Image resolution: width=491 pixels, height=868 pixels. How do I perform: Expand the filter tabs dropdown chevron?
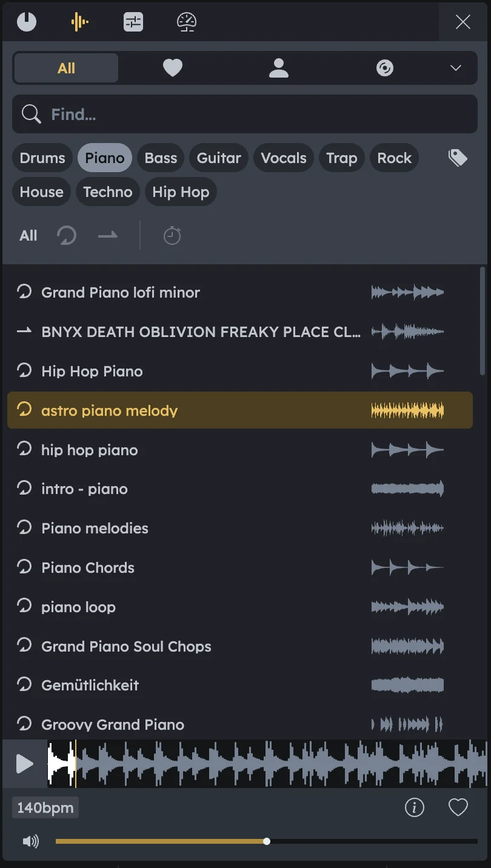(456, 68)
